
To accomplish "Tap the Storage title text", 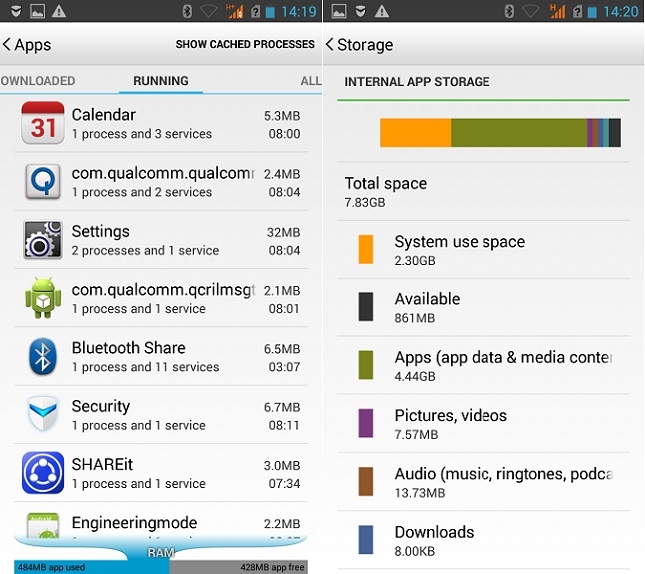I will click(x=365, y=45).
